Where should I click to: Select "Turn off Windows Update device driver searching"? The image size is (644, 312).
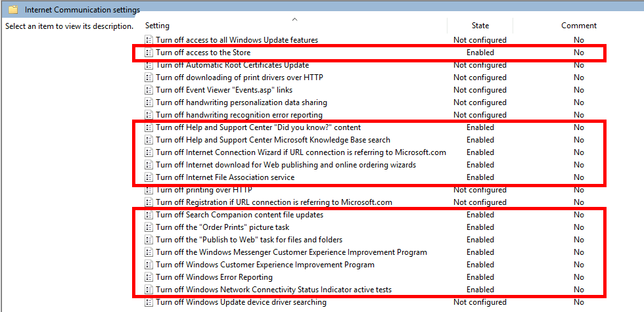[241, 302]
